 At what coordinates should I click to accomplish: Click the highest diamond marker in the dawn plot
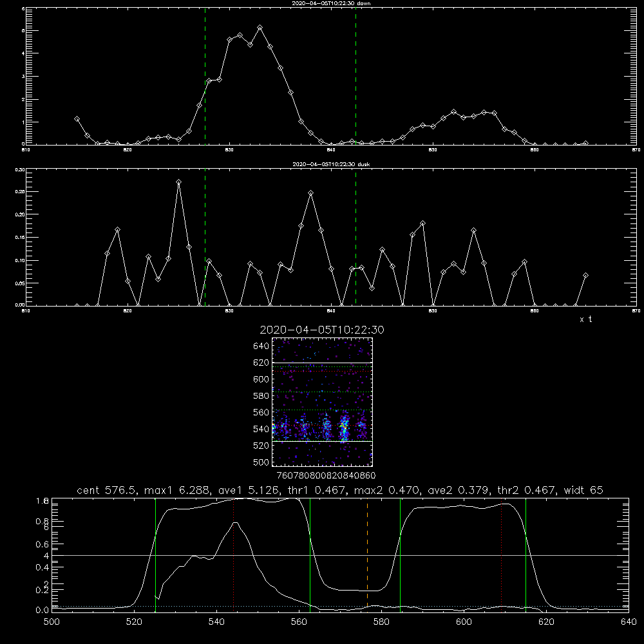click(260, 28)
